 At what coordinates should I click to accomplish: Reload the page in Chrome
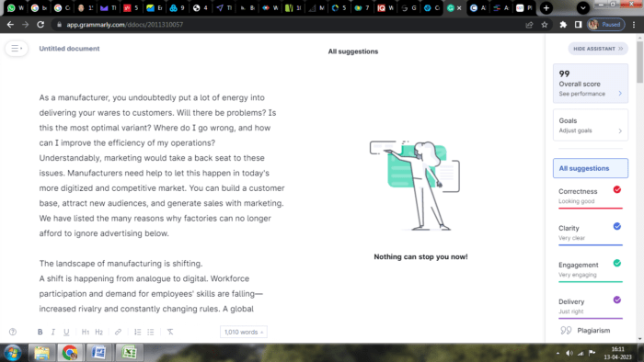[x=40, y=25]
